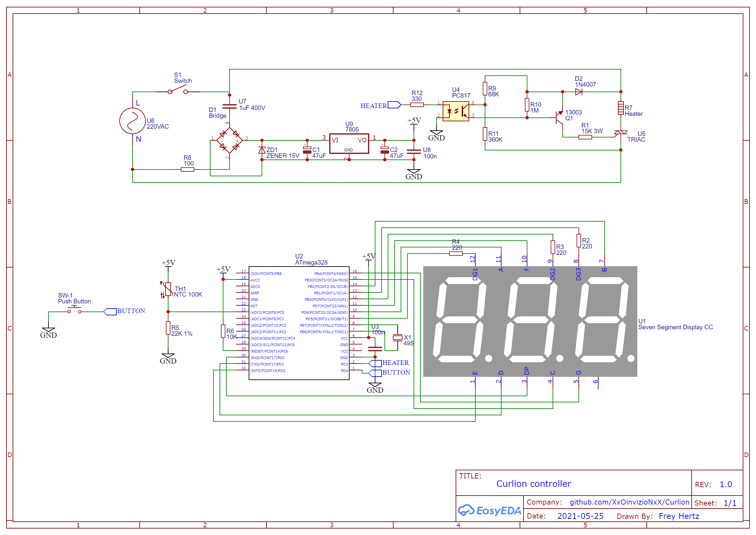
Task: Click the U3 100n capacitor symbol
Action: tap(375, 349)
